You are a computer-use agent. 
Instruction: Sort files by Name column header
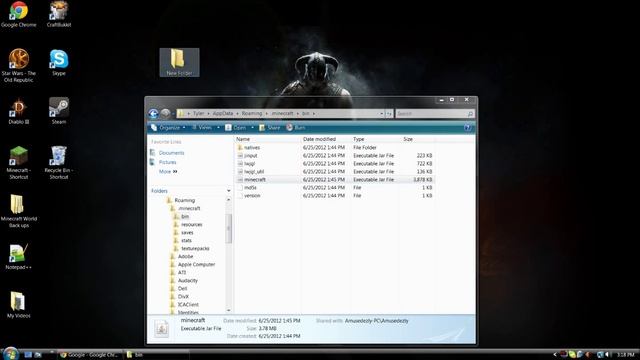(x=267, y=139)
